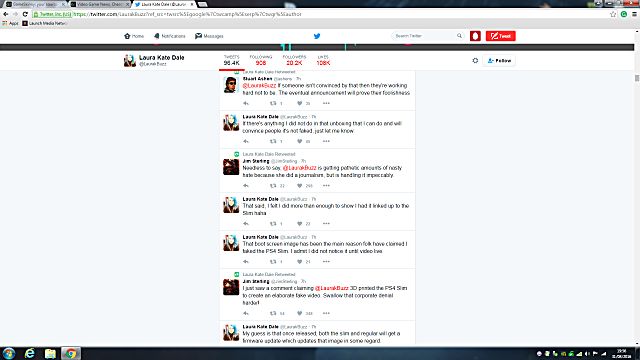Go to Twitter Home
The height and width of the screenshot is (360, 640).
[x=134, y=36]
